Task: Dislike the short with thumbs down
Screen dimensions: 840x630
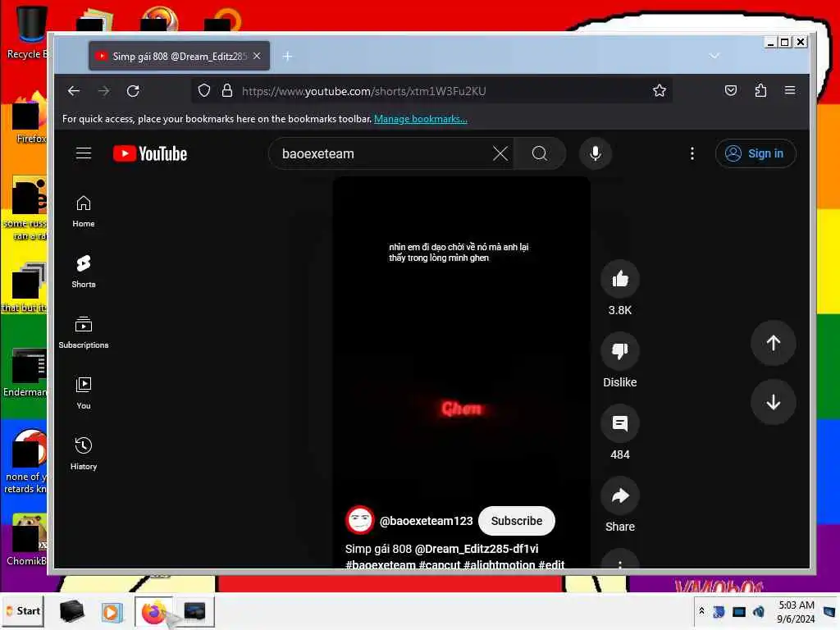Action: point(620,351)
